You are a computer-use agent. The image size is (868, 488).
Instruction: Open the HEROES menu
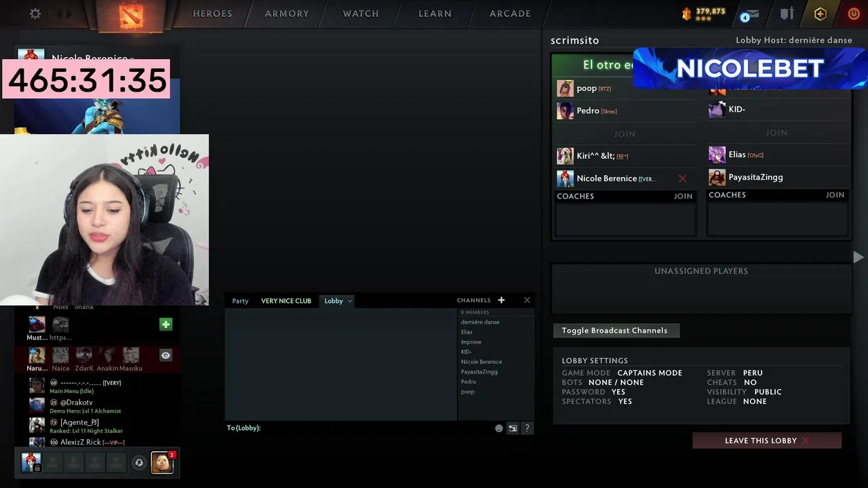pyautogui.click(x=212, y=14)
